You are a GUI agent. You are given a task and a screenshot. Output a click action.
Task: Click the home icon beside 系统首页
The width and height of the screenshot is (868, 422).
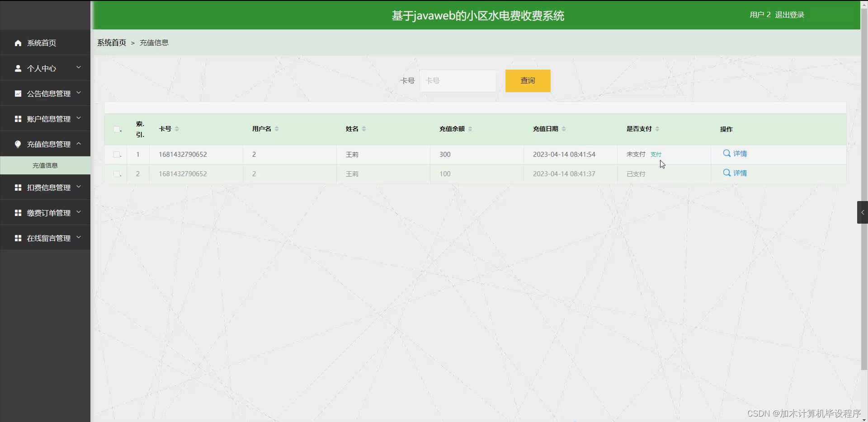tap(18, 43)
